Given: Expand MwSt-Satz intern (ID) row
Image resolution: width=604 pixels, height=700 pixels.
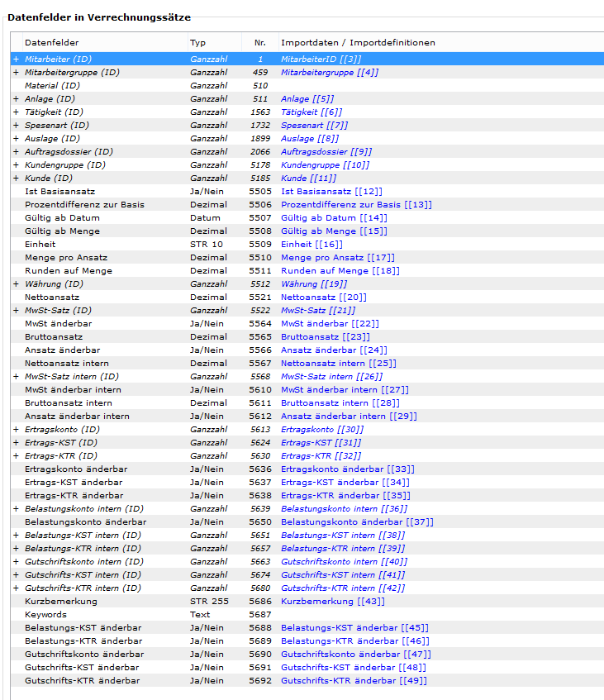Looking at the screenshot, I should tap(16, 377).
